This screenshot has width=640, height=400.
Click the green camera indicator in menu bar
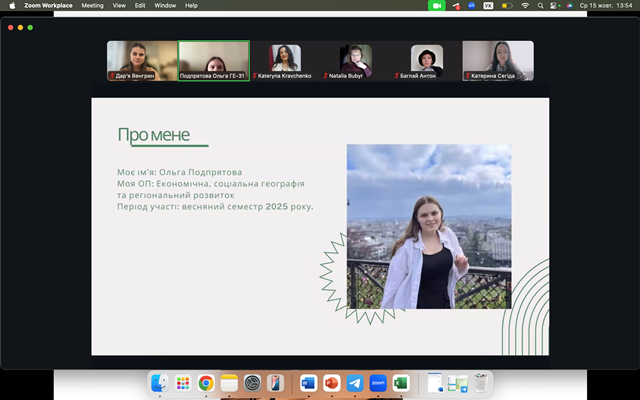[x=437, y=5]
